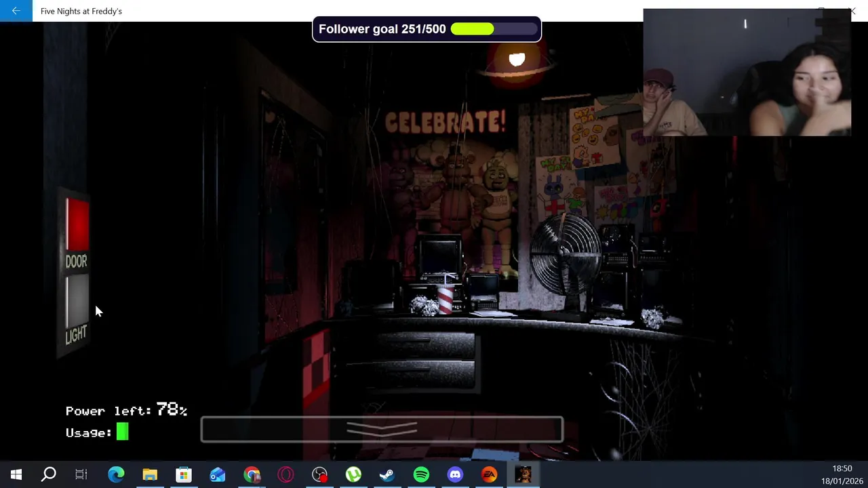Click the 'Five Nights at Freddy's' window title

click(x=81, y=11)
